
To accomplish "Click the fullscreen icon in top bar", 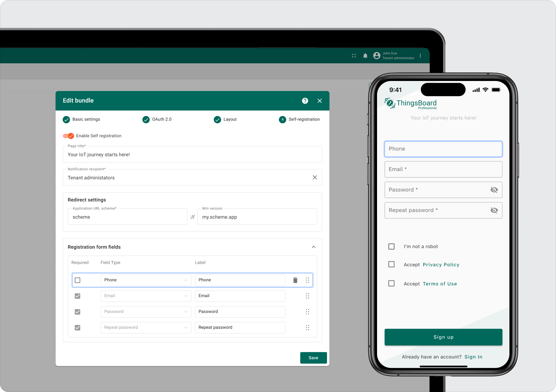I will [354, 56].
